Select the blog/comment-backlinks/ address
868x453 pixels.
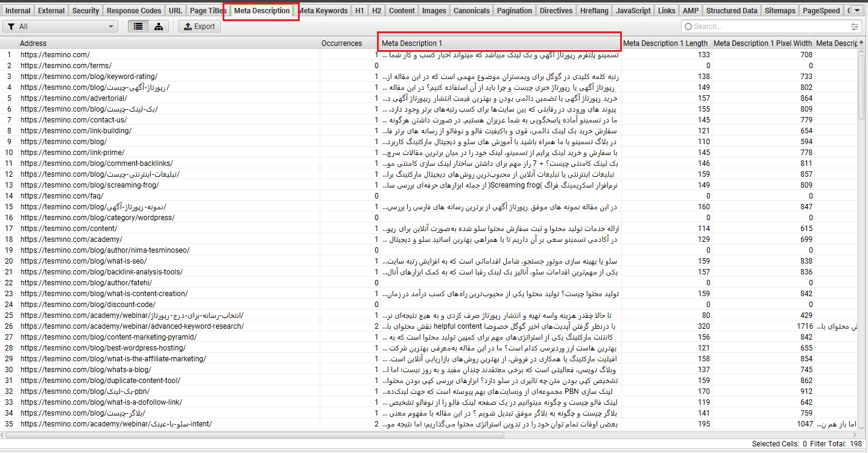97,163
